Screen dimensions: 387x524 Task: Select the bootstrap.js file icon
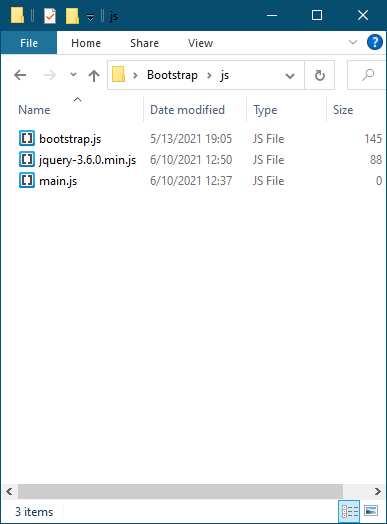pyautogui.click(x=27, y=138)
